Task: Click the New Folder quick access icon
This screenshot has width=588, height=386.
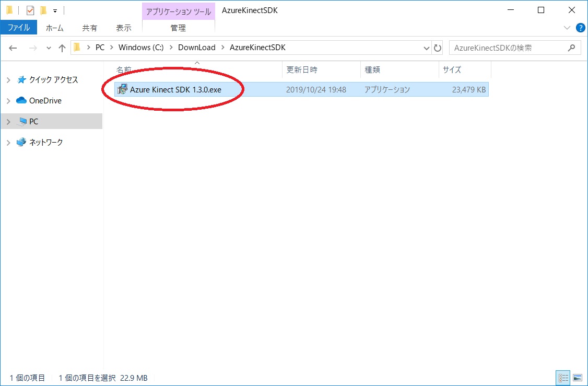Action: pos(43,10)
